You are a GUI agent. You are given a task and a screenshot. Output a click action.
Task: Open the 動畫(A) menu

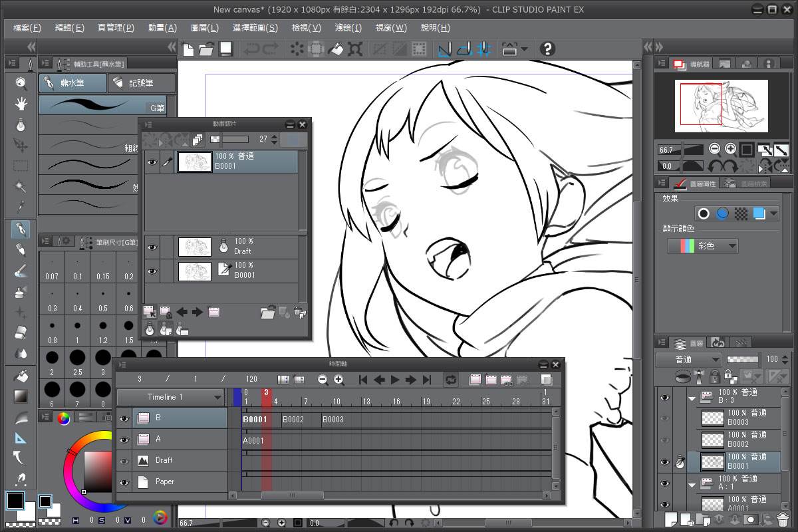coord(162,28)
